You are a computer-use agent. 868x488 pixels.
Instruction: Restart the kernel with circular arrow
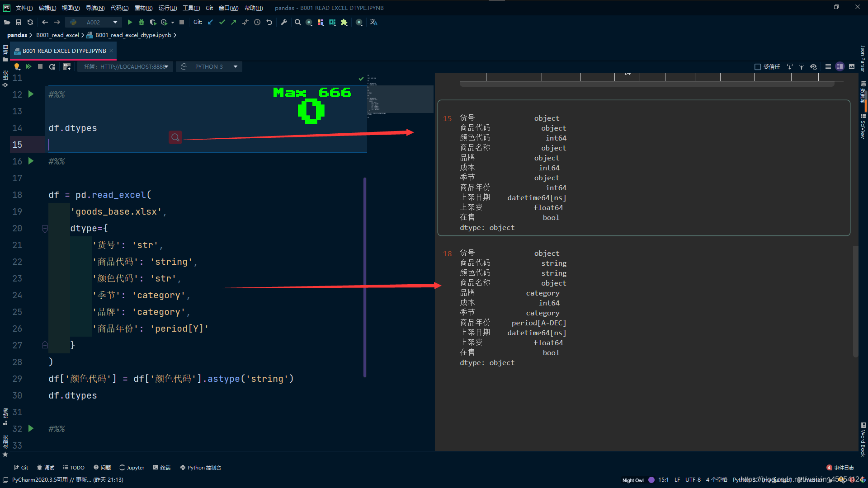pyautogui.click(x=52, y=66)
